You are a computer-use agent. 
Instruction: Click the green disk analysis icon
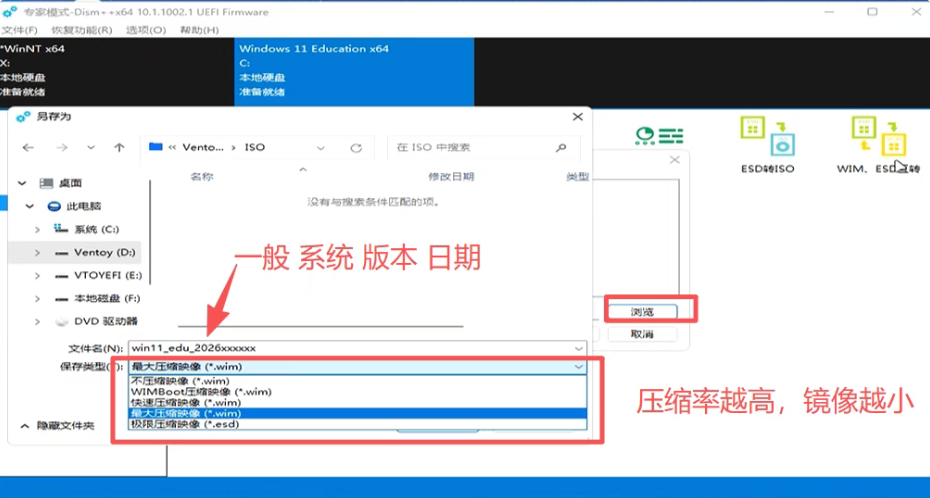[x=659, y=136]
